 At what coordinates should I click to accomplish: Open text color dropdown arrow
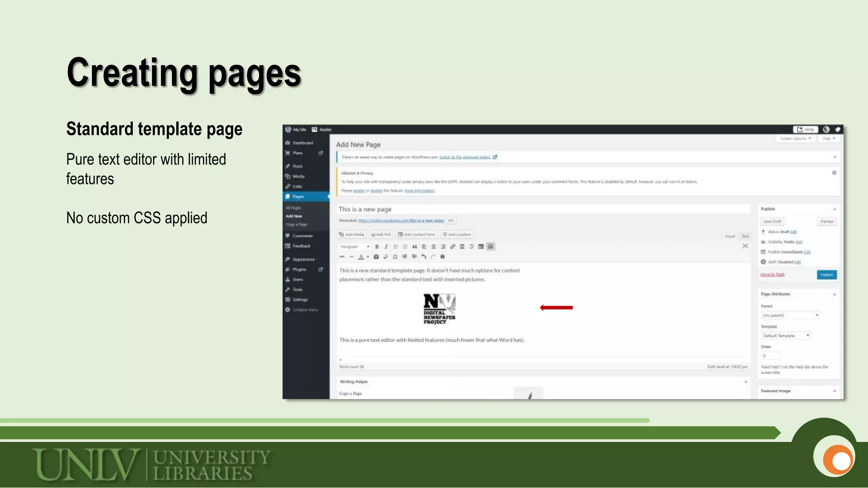367,257
